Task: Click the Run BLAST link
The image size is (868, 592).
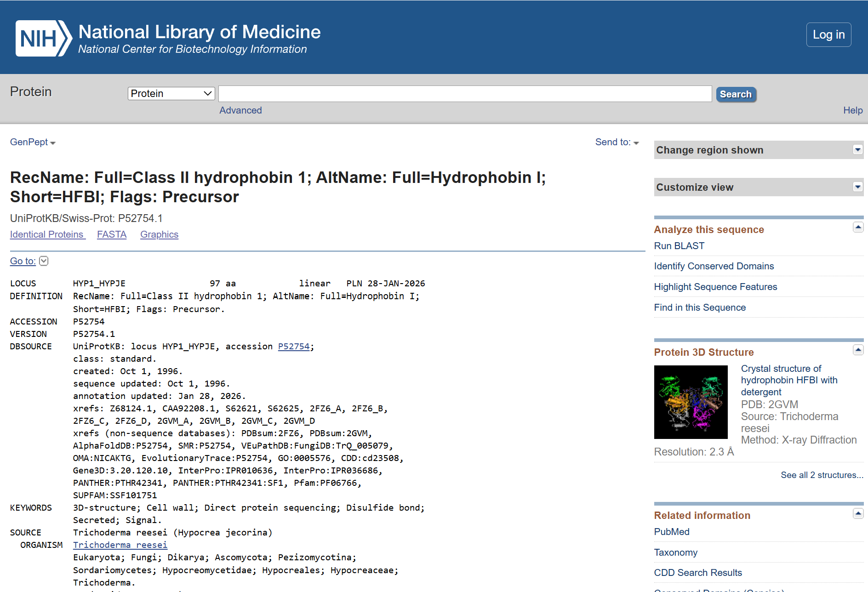Action: pos(679,246)
